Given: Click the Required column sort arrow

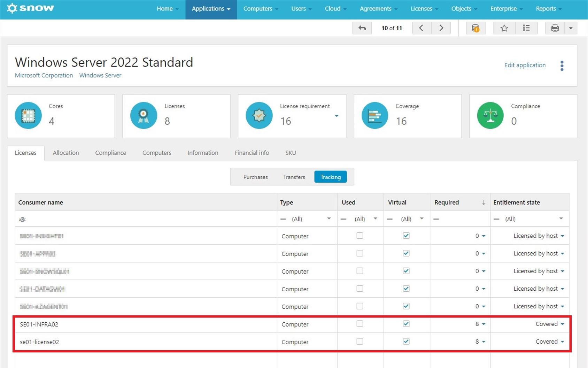Looking at the screenshot, I should coord(483,202).
